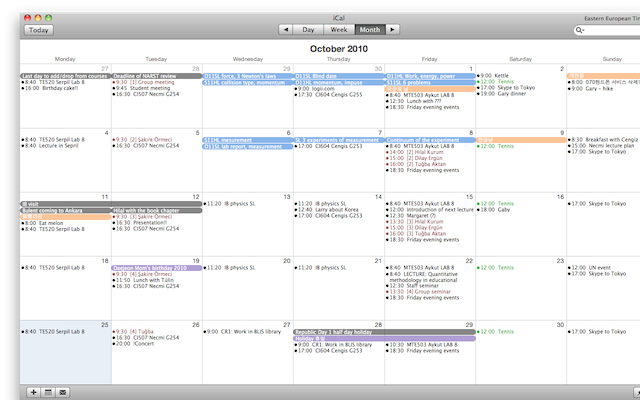Select '12:00 Introduction of next lecture' event

[430, 209]
